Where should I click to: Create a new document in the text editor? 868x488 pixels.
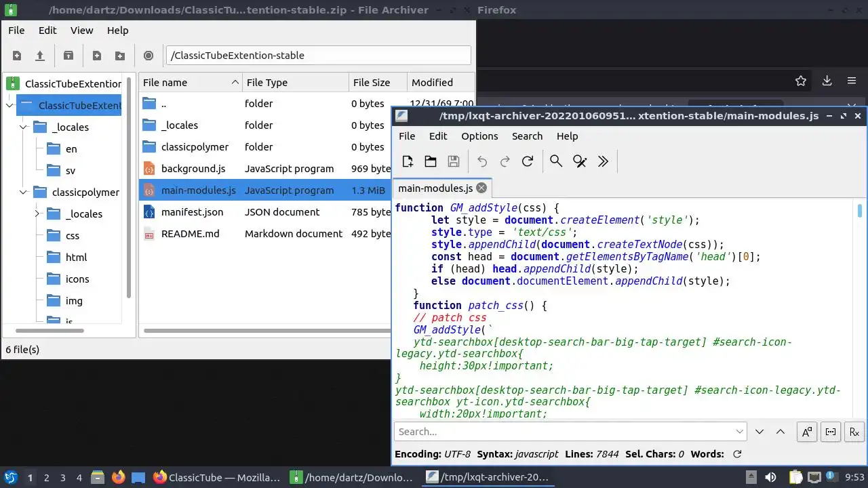(x=408, y=161)
